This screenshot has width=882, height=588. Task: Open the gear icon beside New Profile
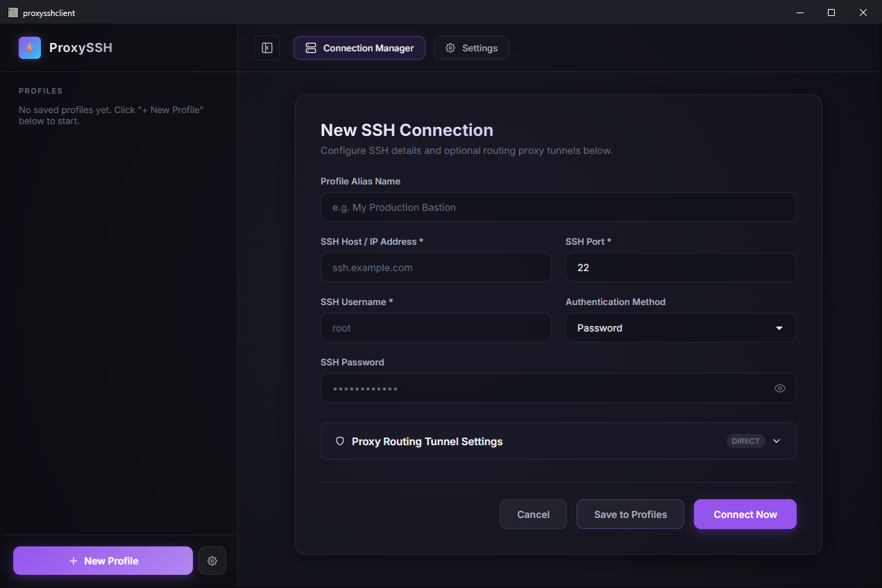(212, 561)
